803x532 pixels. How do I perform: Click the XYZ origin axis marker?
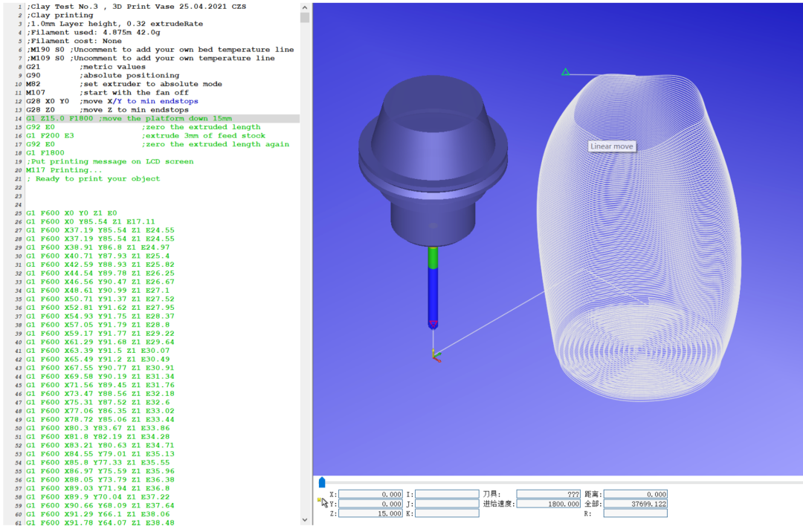435,356
